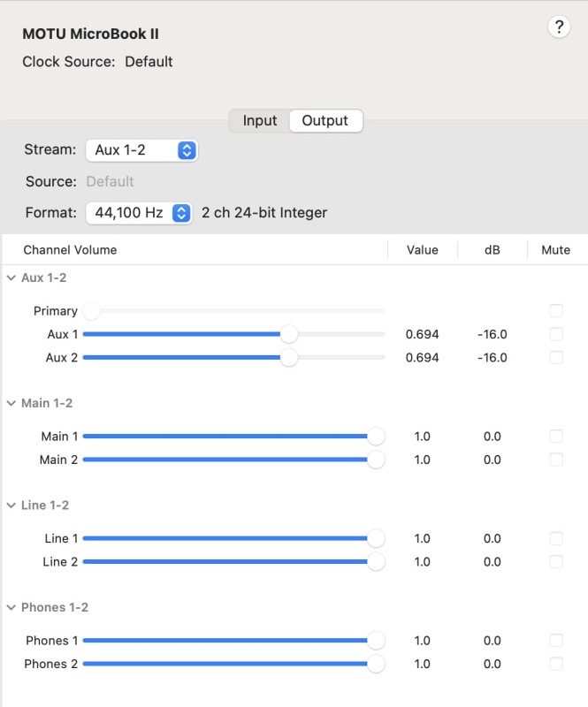Collapse the Line 1-2 channel group
Image resolution: width=588 pixels, height=707 pixels.
click(x=11, y=506)
